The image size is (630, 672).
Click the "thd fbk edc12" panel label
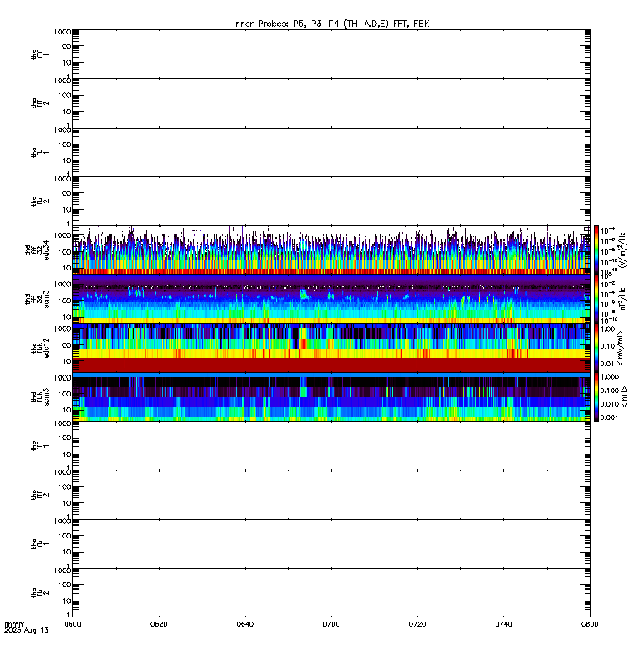pos(40,348)
